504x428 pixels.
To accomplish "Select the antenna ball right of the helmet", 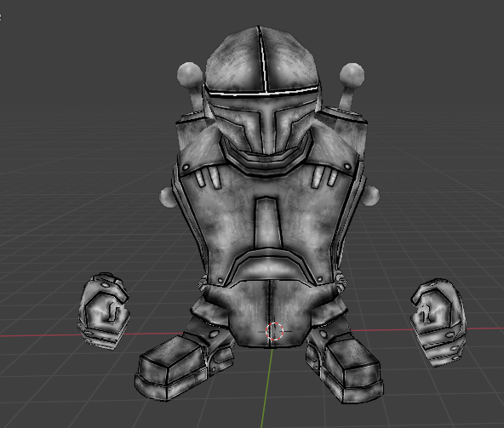I will click(352, 75).
